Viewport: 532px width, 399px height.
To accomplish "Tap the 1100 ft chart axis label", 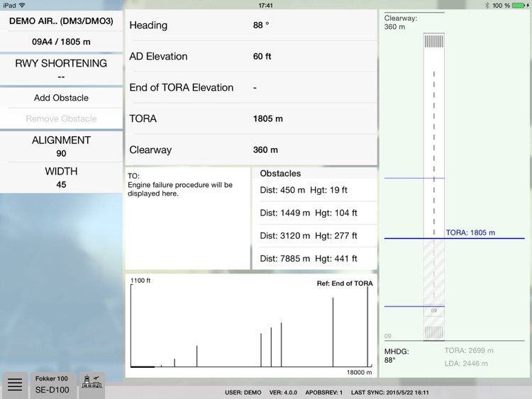I will [x=140, y=281].
